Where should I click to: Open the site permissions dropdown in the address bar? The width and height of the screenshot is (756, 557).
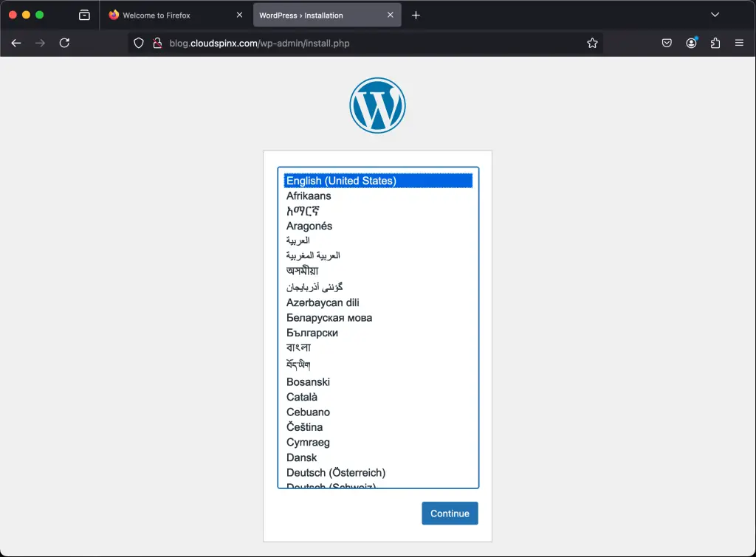157,43
